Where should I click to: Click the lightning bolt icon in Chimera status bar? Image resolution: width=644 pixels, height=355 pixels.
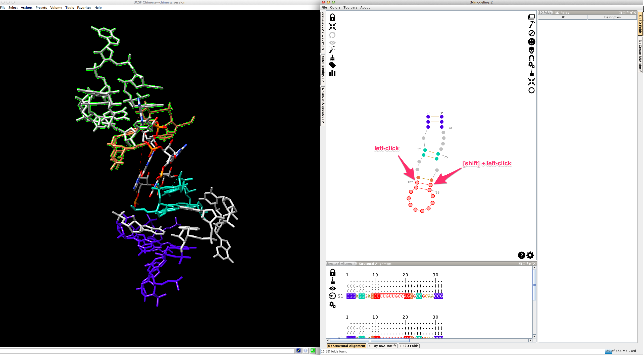[x=299, y=351]
